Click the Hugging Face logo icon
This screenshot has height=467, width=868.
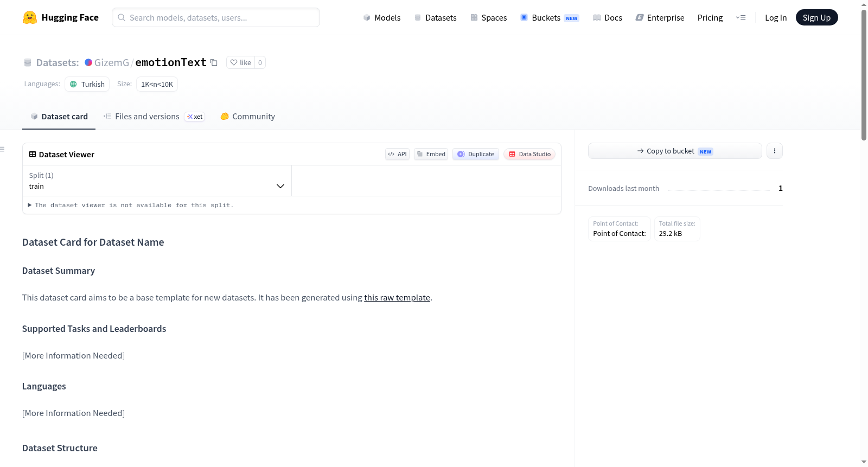(x=30, y=17)
